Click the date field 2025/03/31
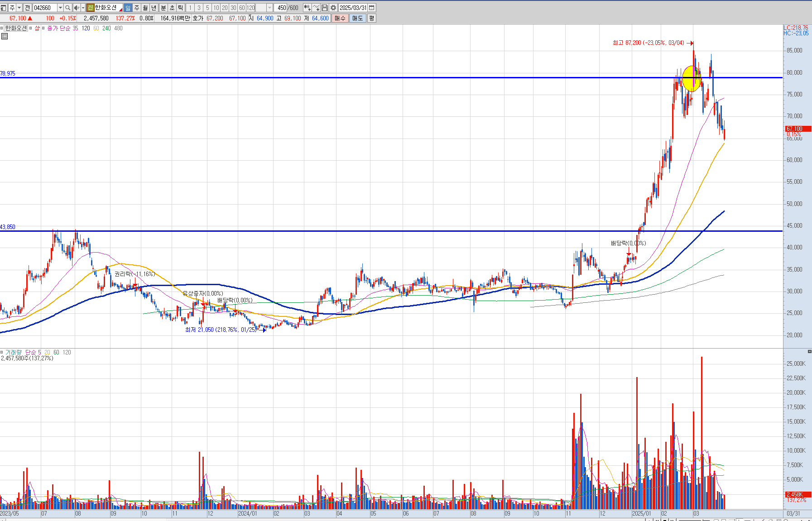 tap(353, 8)
